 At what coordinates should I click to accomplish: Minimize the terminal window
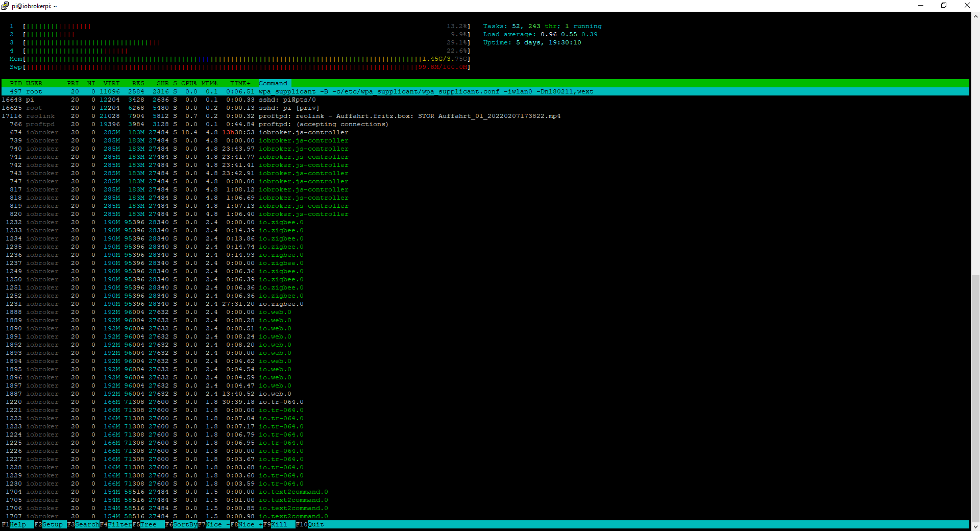click(921, 6)
